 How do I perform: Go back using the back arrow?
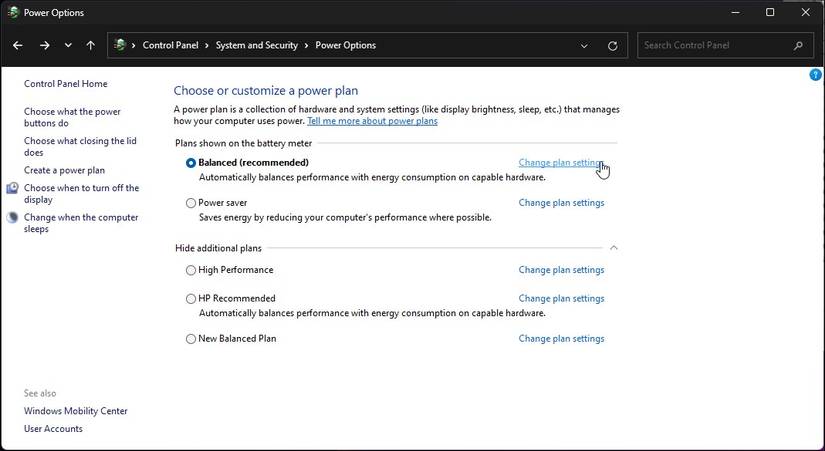pos(18,45)
